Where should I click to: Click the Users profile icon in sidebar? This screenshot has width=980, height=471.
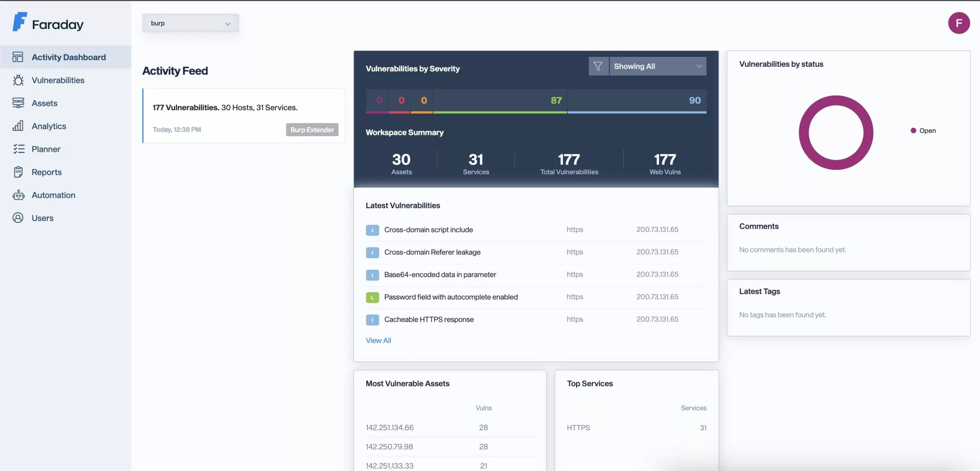click(x=18, y=218)
